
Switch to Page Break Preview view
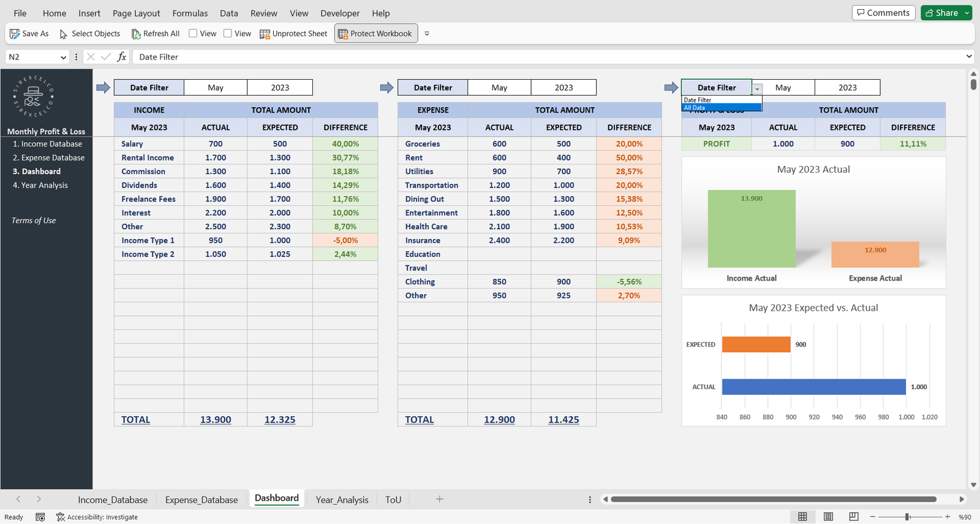click(x=853, y=517)
